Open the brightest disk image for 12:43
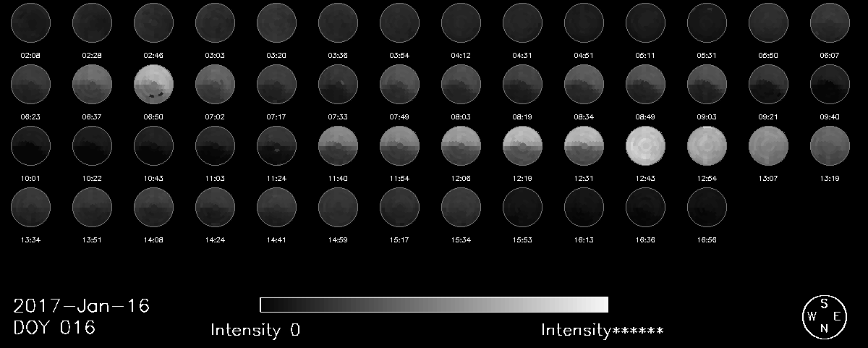 [x=645, y=146]
